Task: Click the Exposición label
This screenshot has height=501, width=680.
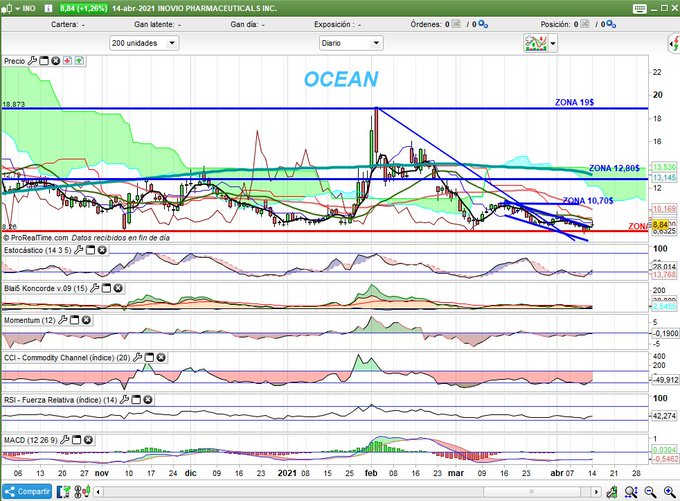Action: point(332,24)
